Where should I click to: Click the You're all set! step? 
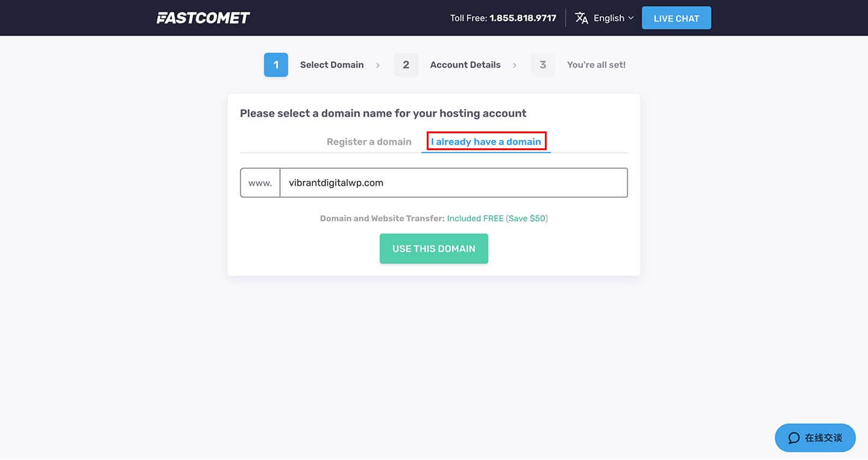point(596,65)
